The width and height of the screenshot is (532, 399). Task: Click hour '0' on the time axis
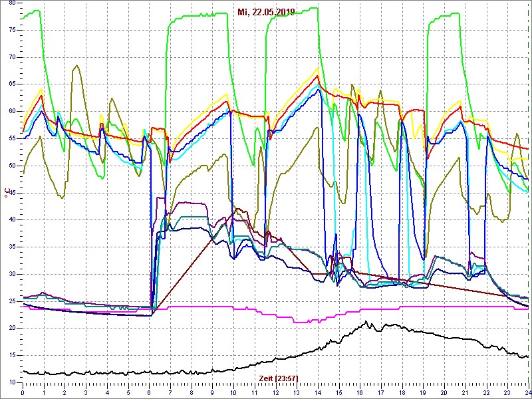click(23, 392)
